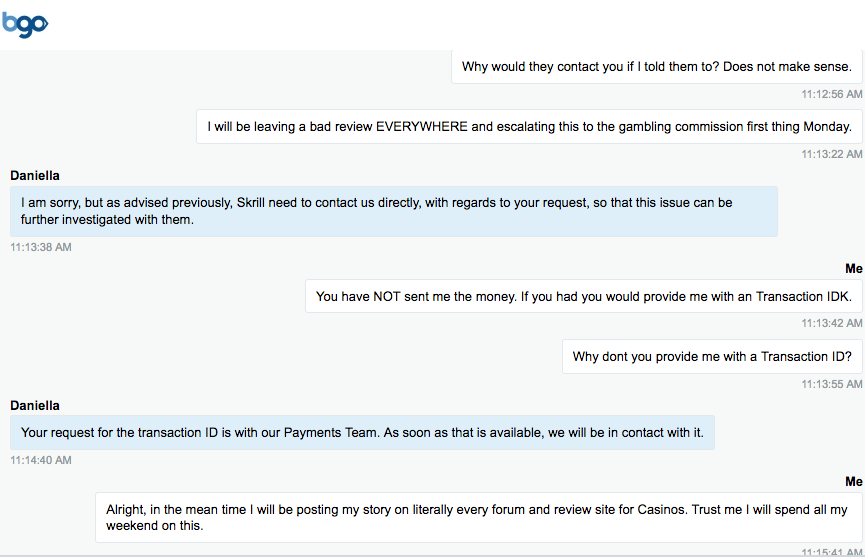
Task: Click the 'bad review EVERYWHERE' message bubble
Action: coord(529,126)
